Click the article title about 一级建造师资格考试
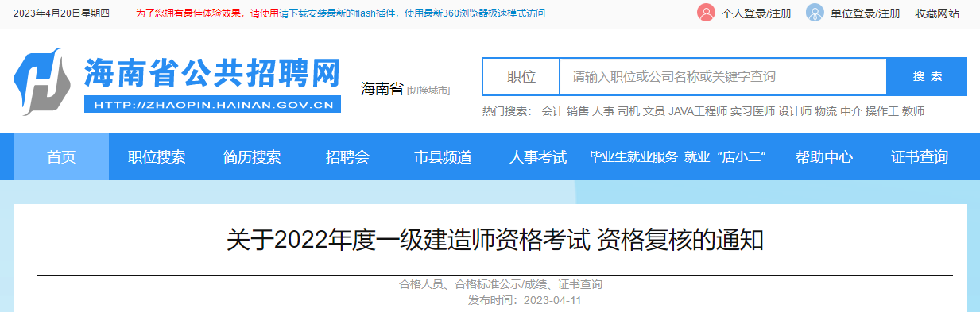 pyautogui.click(x=494, y=239)
